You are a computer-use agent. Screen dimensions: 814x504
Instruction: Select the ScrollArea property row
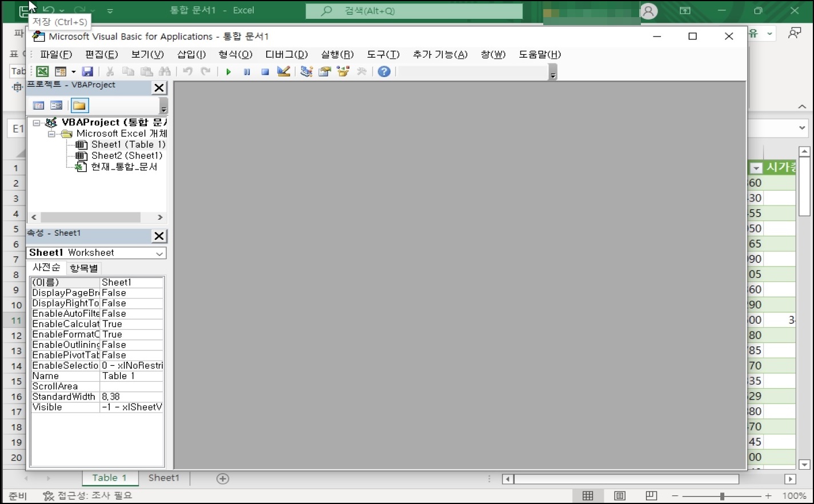(97, 386)
